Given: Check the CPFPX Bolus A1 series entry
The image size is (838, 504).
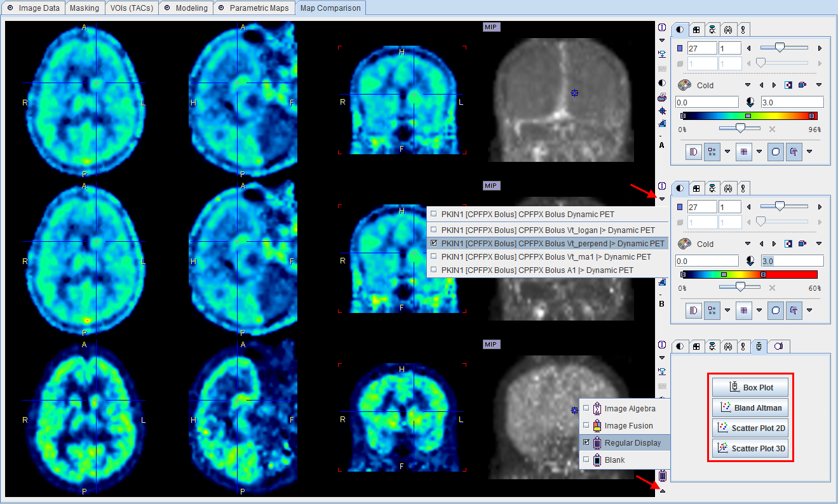Looking at the screenshot, I should 548,270.
